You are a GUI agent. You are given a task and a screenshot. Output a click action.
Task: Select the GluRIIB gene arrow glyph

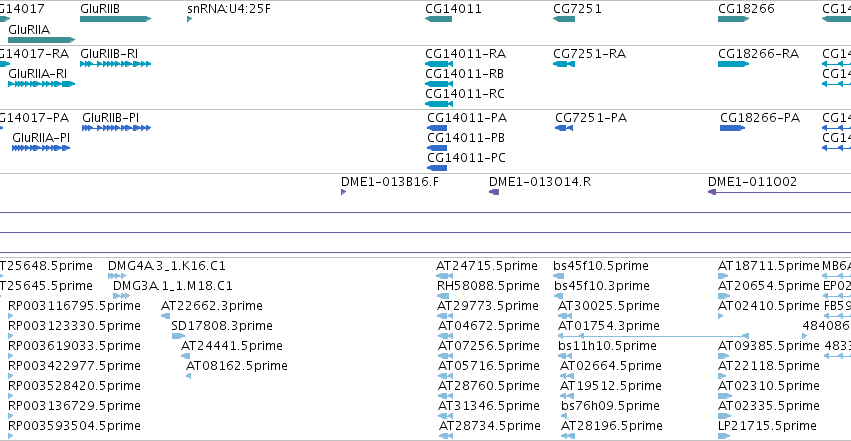pos(115,19)
